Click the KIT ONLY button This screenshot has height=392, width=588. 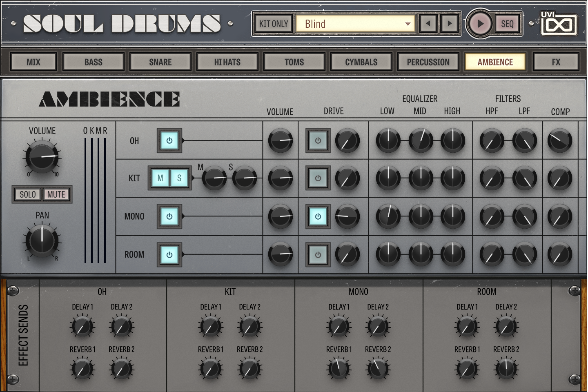[273, 23]
